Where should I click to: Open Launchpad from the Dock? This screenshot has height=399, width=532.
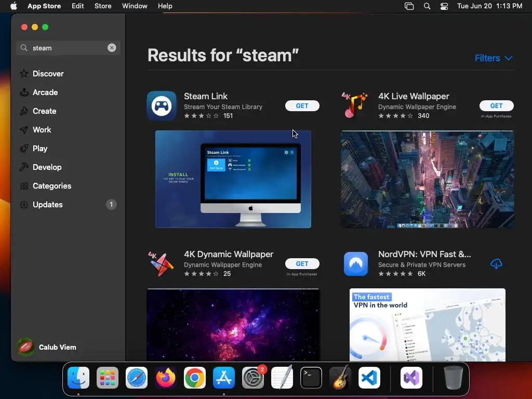coord(108,378)
